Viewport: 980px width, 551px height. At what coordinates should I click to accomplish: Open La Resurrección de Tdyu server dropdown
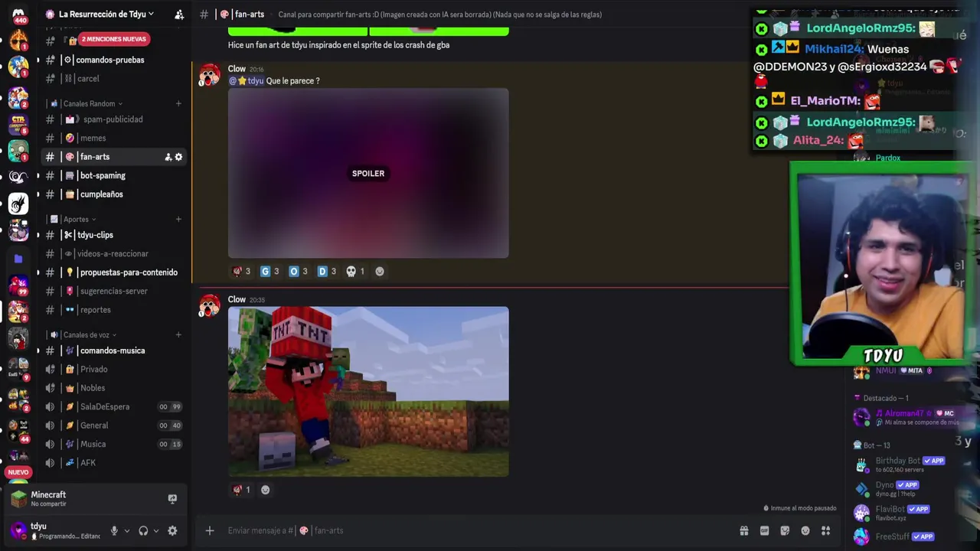(x=105, y=14)
